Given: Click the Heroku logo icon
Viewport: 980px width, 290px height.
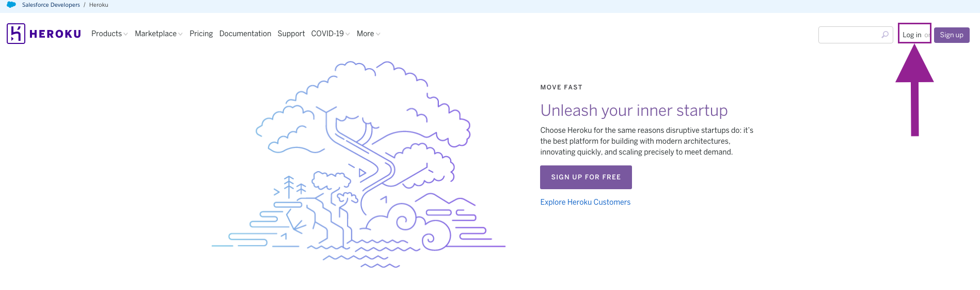Looking at the screenshot, I should click(x=16, y=34).
